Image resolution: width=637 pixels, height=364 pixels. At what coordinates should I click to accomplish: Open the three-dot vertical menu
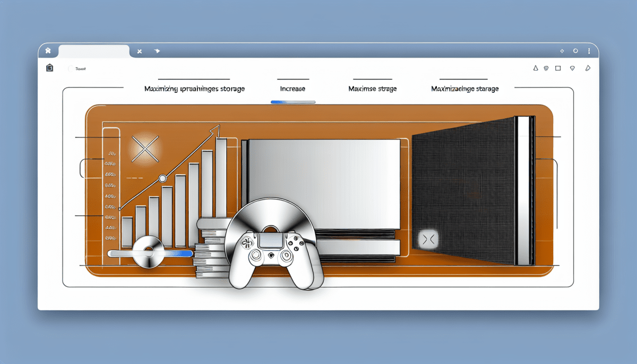[x=589, y=51]
